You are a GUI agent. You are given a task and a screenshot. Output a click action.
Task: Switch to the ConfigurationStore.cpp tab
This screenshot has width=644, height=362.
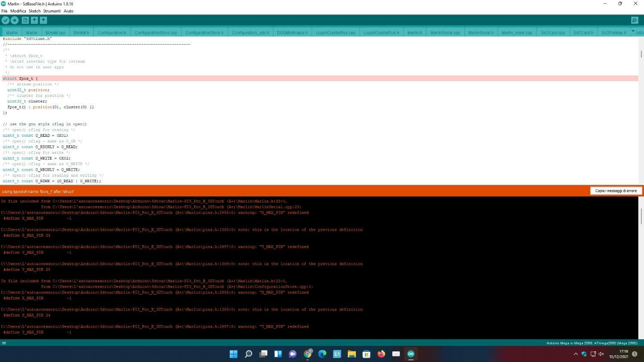(x=156, y=33)
